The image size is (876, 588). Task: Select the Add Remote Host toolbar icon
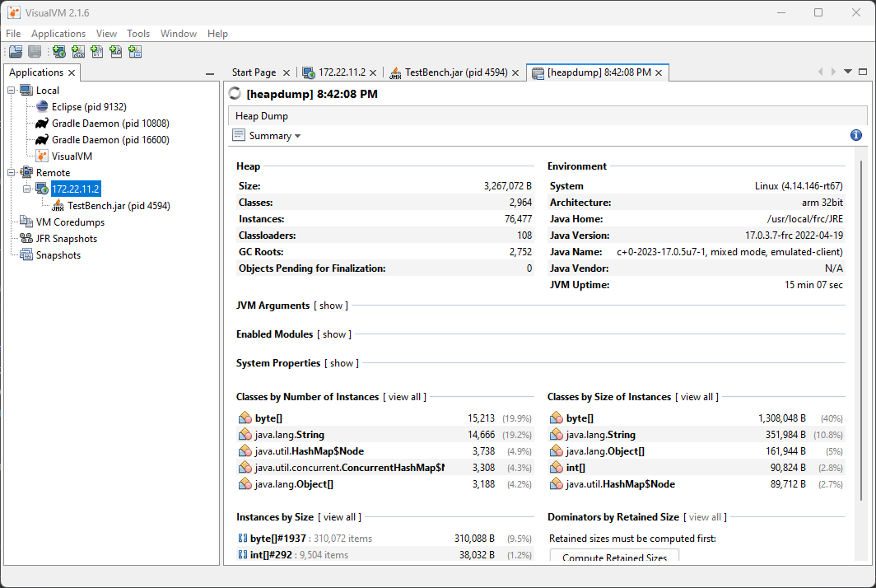pyautogui.click(x=58, y=51)
